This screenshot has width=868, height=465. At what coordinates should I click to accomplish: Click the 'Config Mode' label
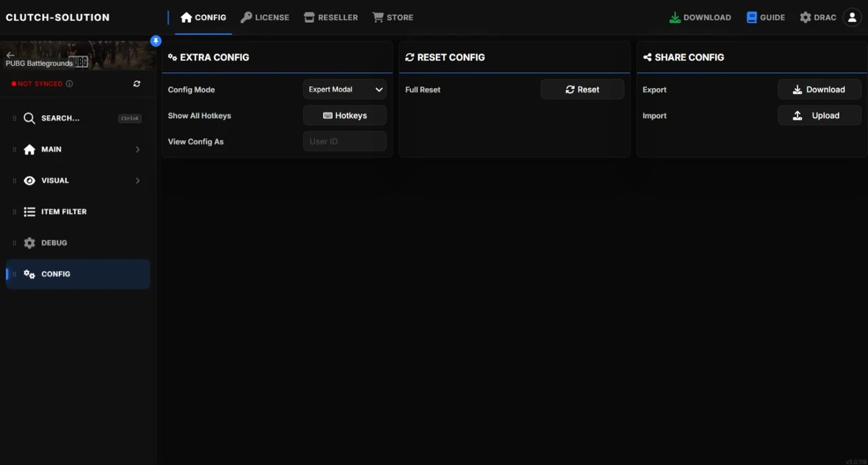[191, 89]
